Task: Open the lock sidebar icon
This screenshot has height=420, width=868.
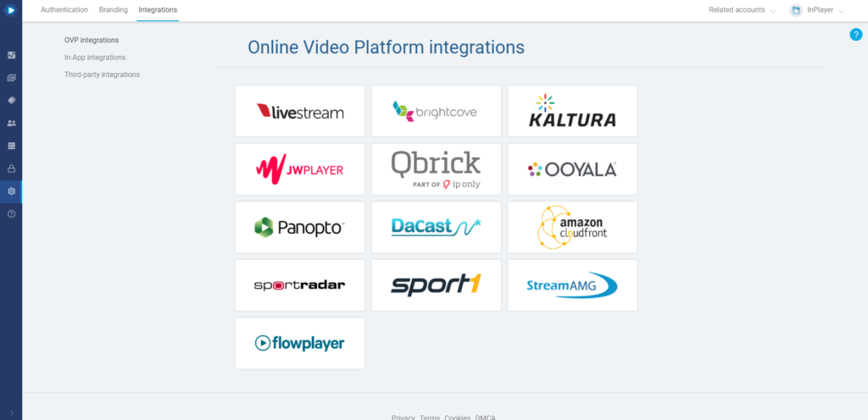Action: 11,169
